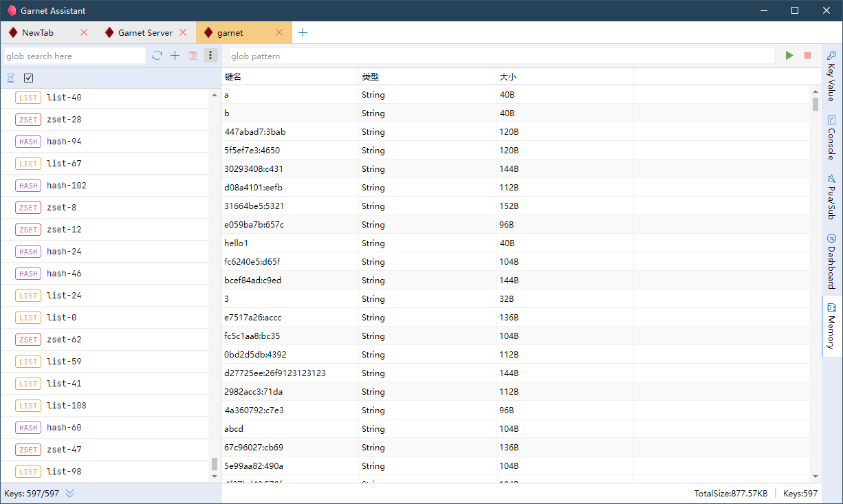The width and height of the screenshot is (843, 504).
Task: Add a new key with plus icon
Action: click(175, 56)
